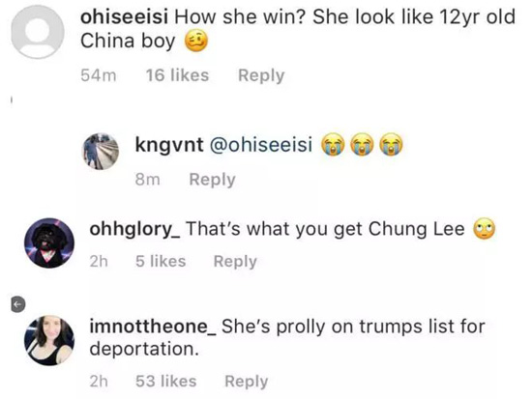Open the ohhglory_ username link
This screenshot has height=399, width=532.
tap(134, 230)
